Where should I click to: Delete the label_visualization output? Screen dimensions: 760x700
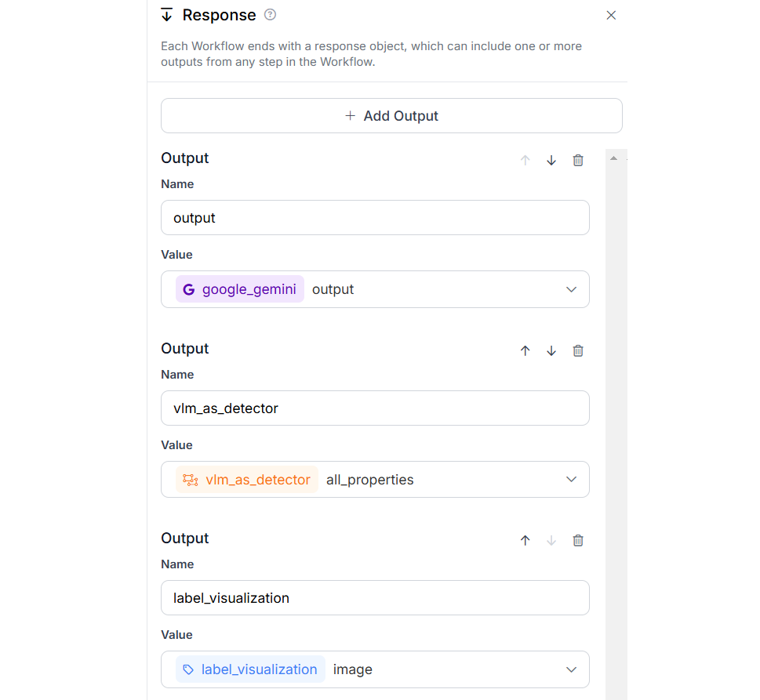[578, 540]
